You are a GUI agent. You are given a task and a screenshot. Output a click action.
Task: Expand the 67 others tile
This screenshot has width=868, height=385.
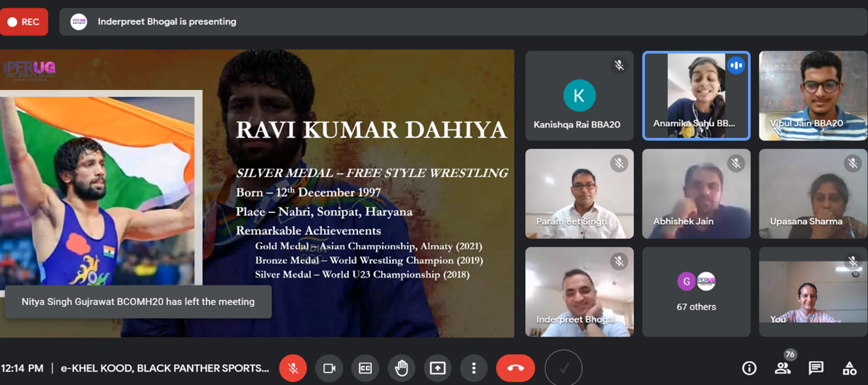(x=696, y=292)
